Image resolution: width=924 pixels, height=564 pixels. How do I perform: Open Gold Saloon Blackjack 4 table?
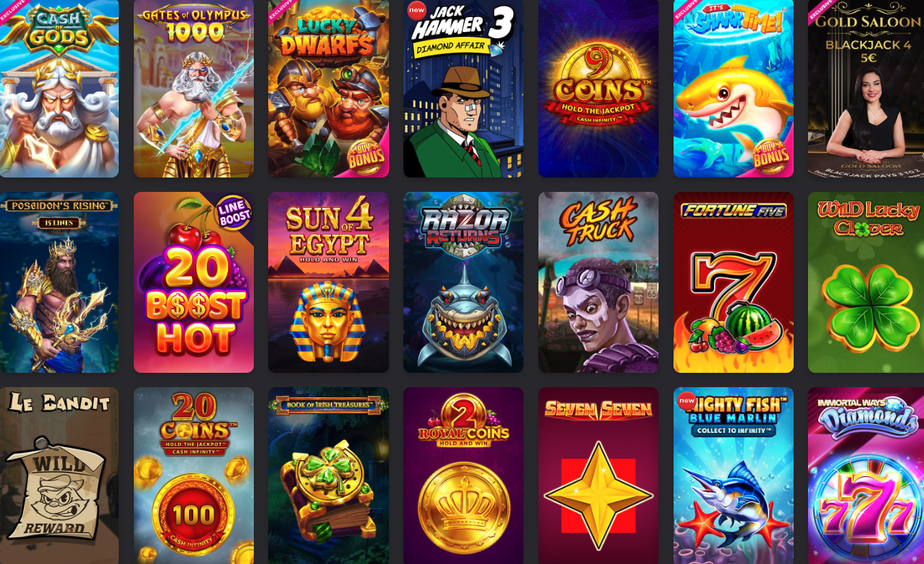point(866,89)
